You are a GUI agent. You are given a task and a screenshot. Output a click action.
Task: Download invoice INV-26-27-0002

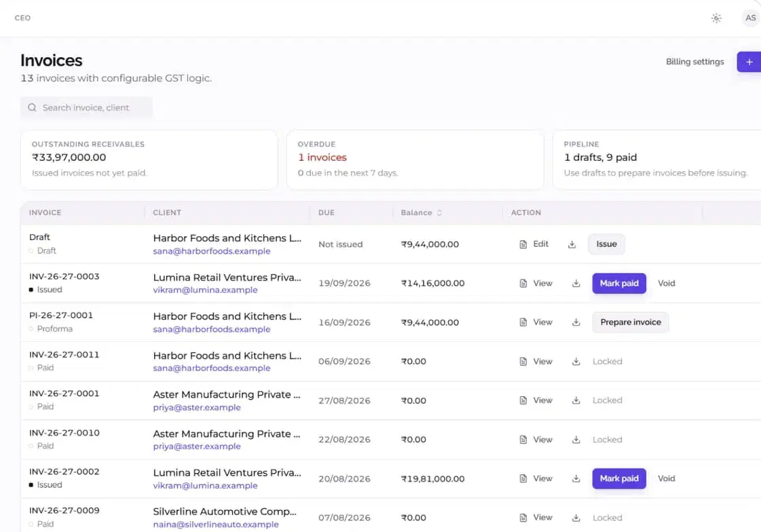[x=576, y=478]
